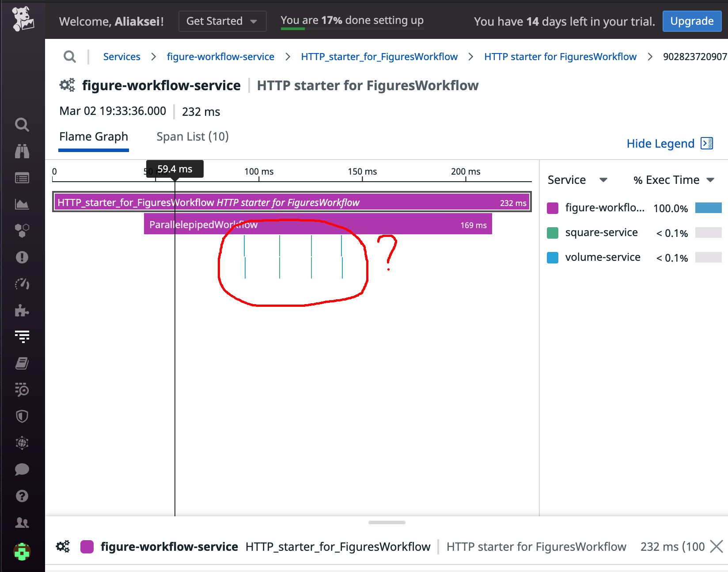This screenshot has height=572, width=728.
Task: Open the binoculars Watchdog sidebar icon
Action: pos(22,151)
